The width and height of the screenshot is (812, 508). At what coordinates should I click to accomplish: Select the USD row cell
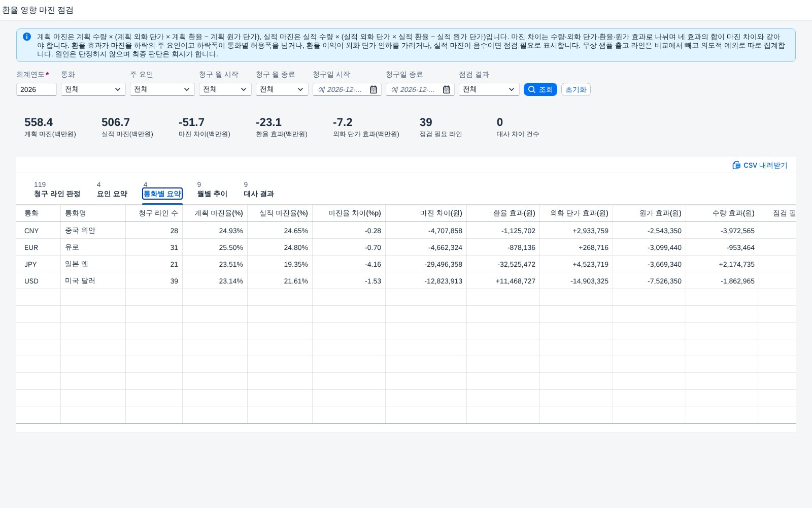click(39, 281)
